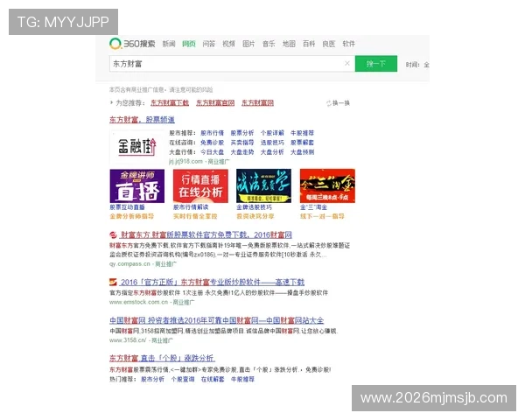Screen dimensions: 525x420
Task: Click the 股票互动直播 caption link
Action: [127, 207]
